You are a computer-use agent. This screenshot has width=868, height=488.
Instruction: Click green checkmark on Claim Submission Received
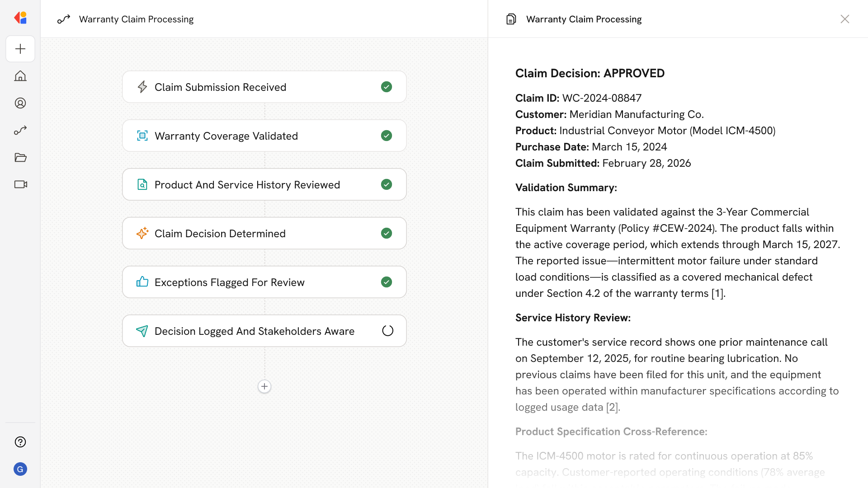(x=387, y=87)
